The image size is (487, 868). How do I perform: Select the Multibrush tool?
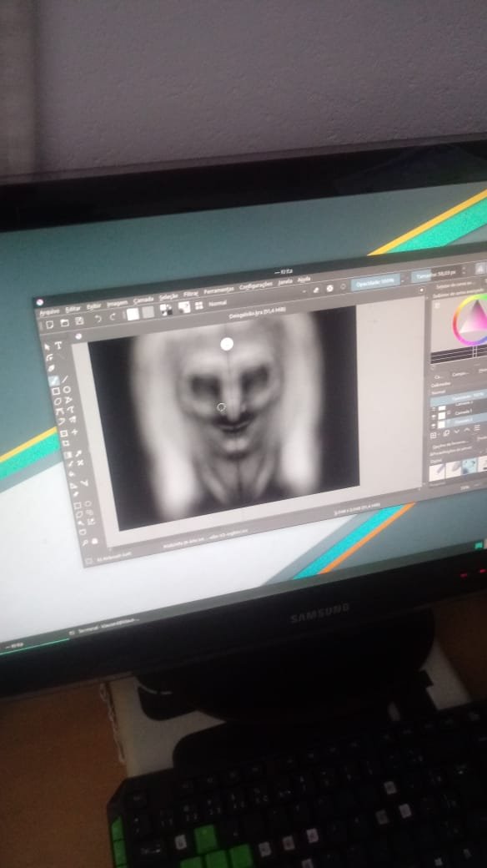pyautogui.click(x=73, y=421)
